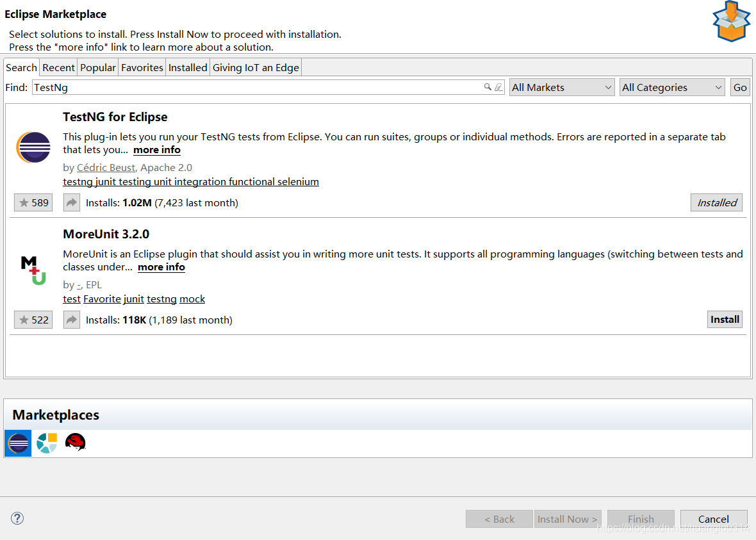Click the TestNG for Eclipse logo icon
The image size is (756, 540).
coord(33,147)
